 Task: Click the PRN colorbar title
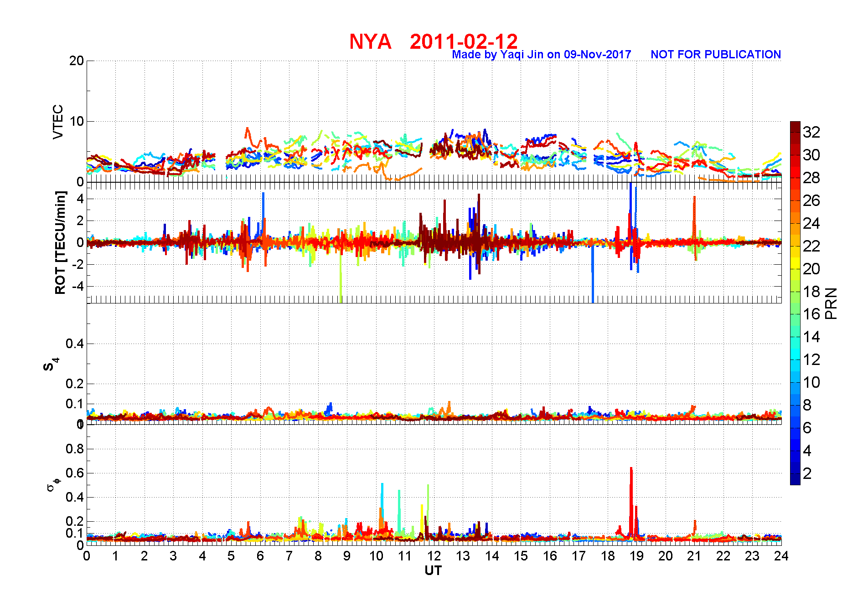click(831, 303)
